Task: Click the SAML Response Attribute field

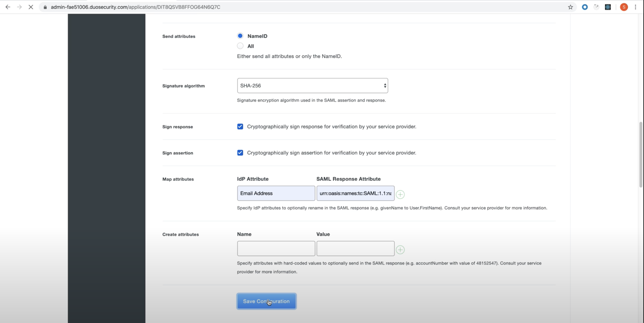Action: 355,193
